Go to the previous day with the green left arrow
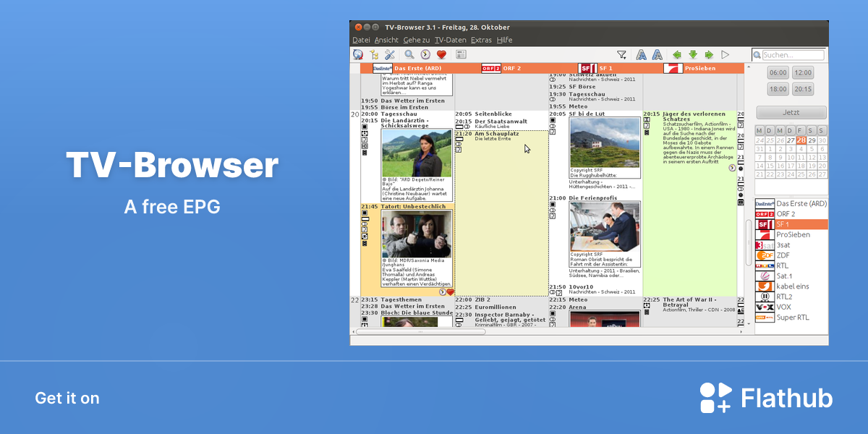This screenshot has width=868, height=434. (x=677, y=54)
